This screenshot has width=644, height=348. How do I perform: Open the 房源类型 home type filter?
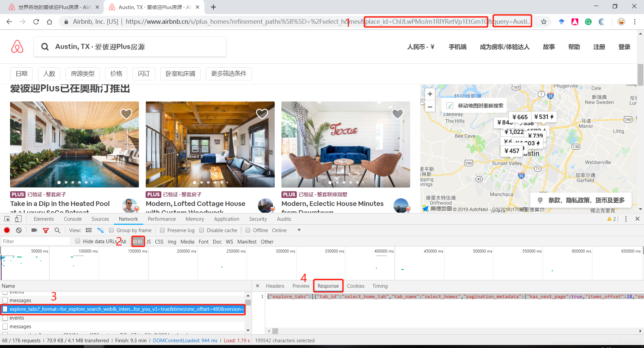pos(83,74)
